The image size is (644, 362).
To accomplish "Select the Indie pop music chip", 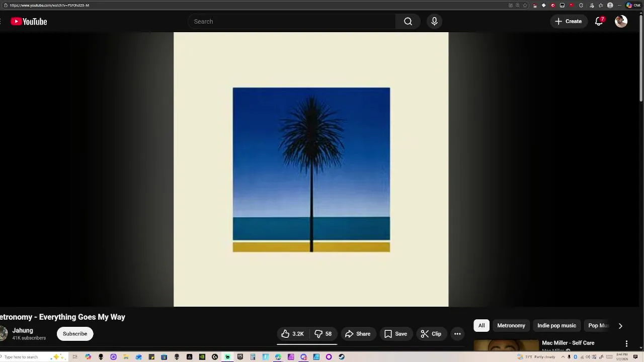I will click(x=556, y=325).
